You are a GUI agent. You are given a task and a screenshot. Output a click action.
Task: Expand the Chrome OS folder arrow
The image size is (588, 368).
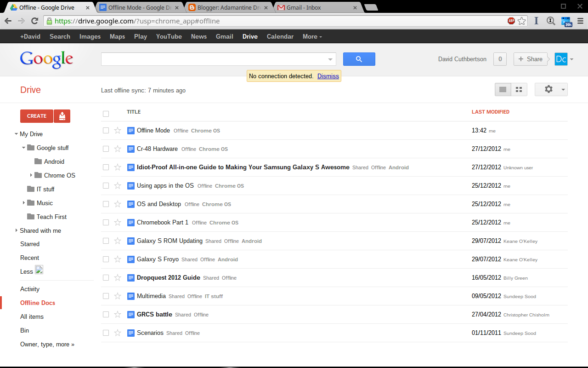click(31, 175)
